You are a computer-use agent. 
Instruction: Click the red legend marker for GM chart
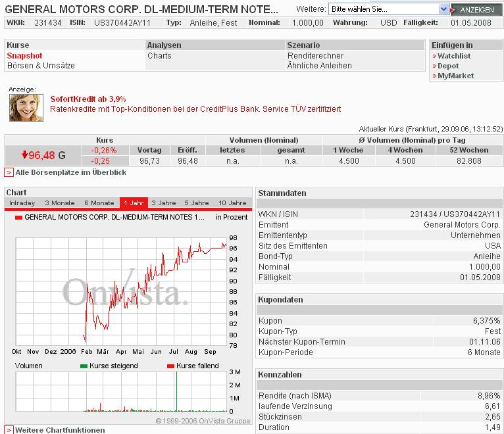[18, 217]
